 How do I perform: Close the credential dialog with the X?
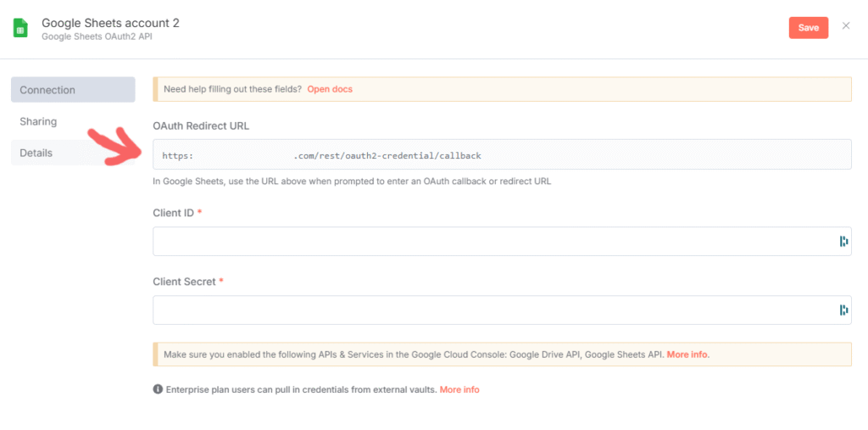click(846, 25)
